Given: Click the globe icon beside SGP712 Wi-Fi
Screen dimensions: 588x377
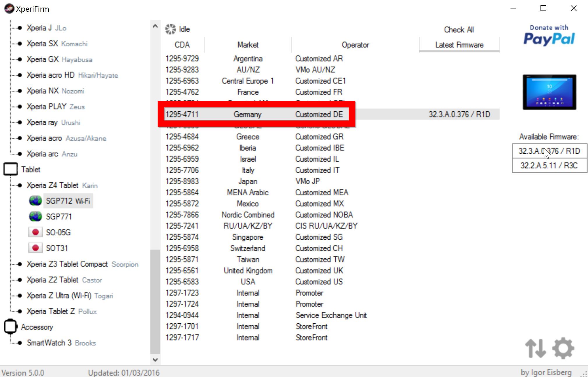Looking at the screenshot, I should click(x=35, y=201).
